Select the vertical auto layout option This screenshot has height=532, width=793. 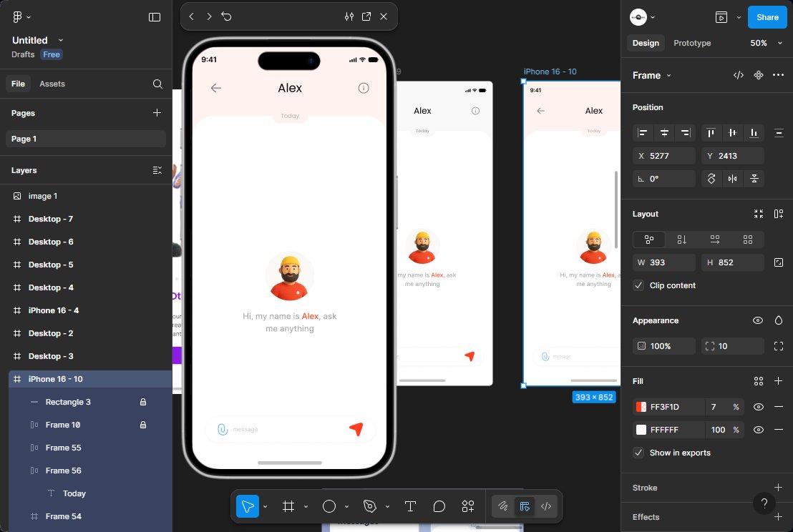(x=682, y=240)
